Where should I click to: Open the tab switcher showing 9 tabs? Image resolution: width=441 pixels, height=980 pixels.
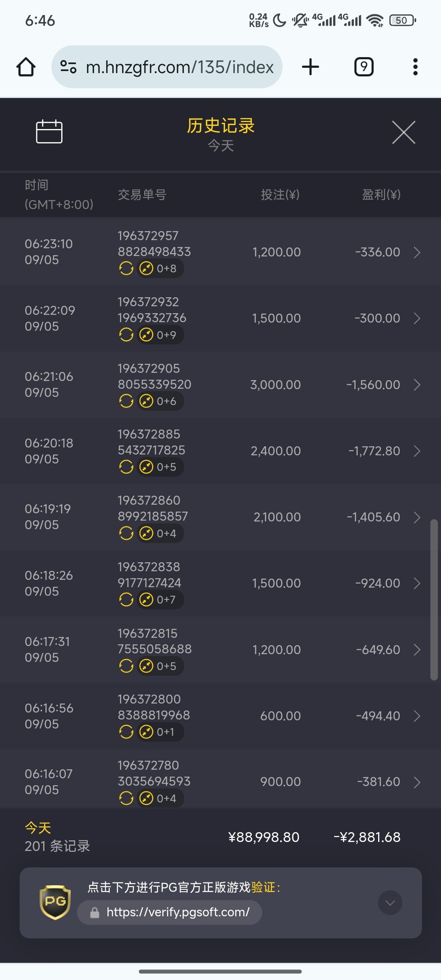[x=363, y=67]
